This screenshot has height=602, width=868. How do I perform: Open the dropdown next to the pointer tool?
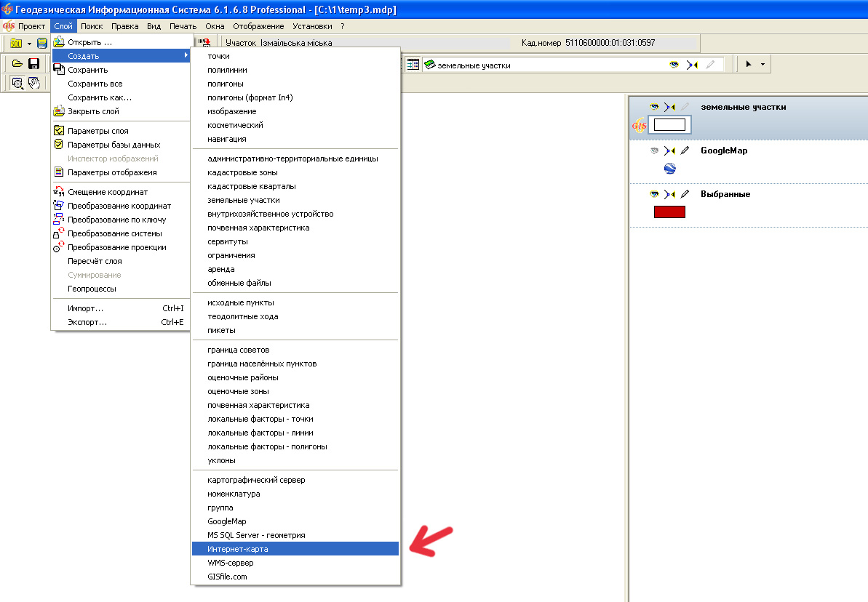[x=763, y=64]
